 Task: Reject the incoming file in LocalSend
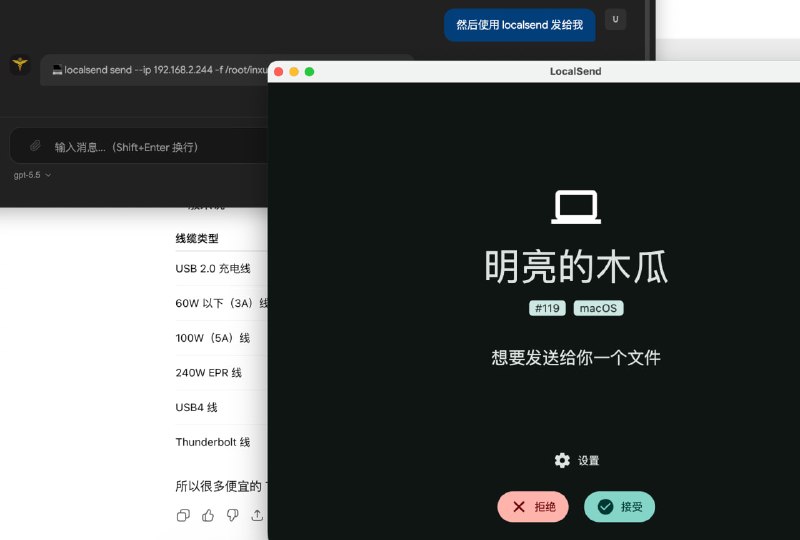pos(533,506)
